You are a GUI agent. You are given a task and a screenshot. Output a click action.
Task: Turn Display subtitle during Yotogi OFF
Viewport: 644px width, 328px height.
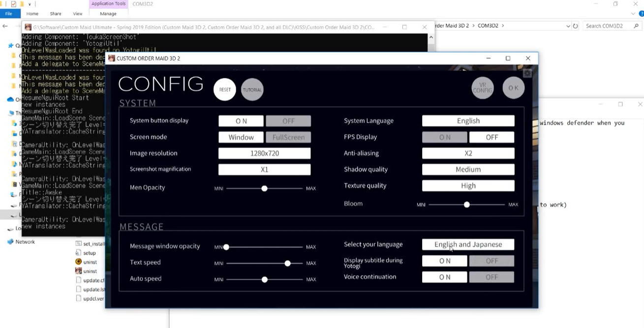(x=492, y=261)
